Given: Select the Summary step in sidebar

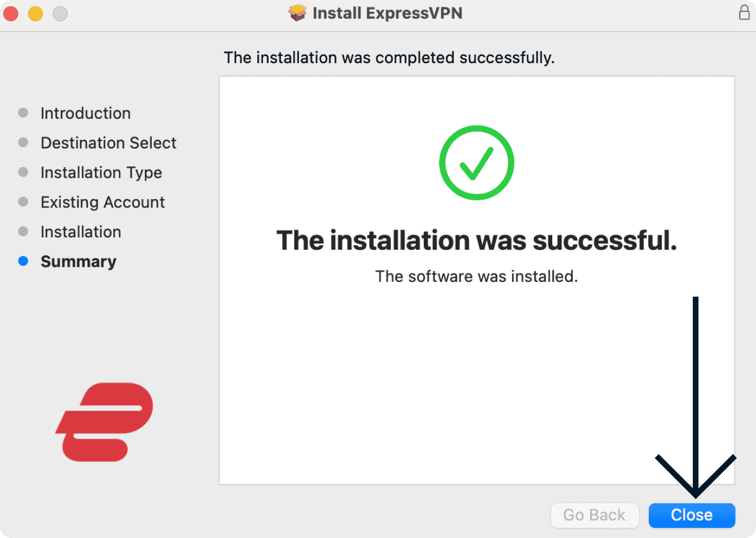Looking at the screenshot, I should 78,262.
